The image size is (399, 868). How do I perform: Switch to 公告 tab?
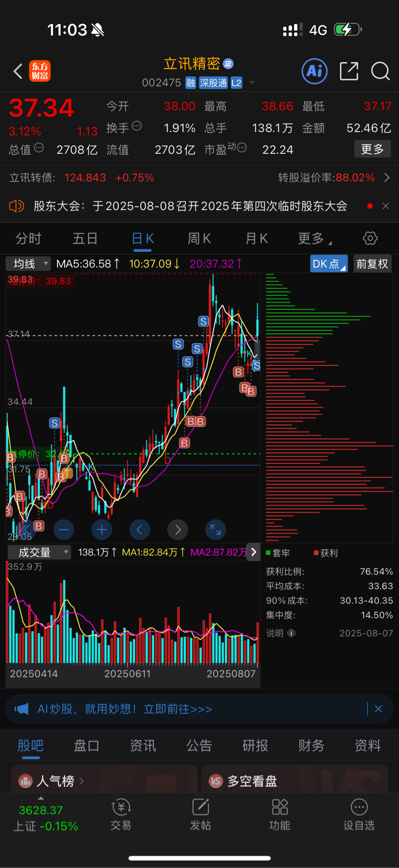coord(199,746)
